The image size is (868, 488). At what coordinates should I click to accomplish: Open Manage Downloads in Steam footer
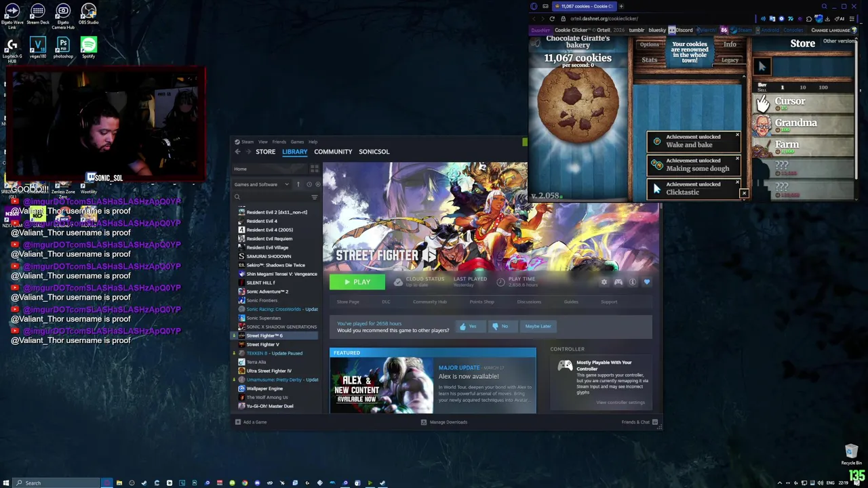[x=444, y=422]
